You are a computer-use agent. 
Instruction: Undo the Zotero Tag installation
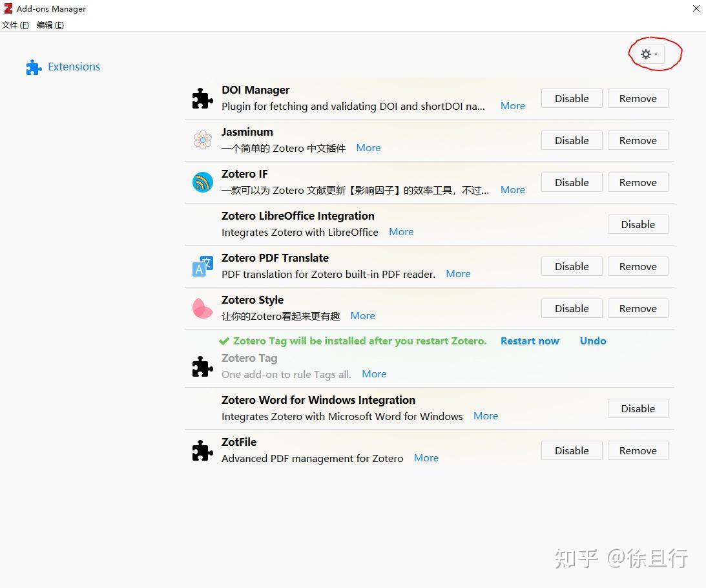[x=592, y=341]
